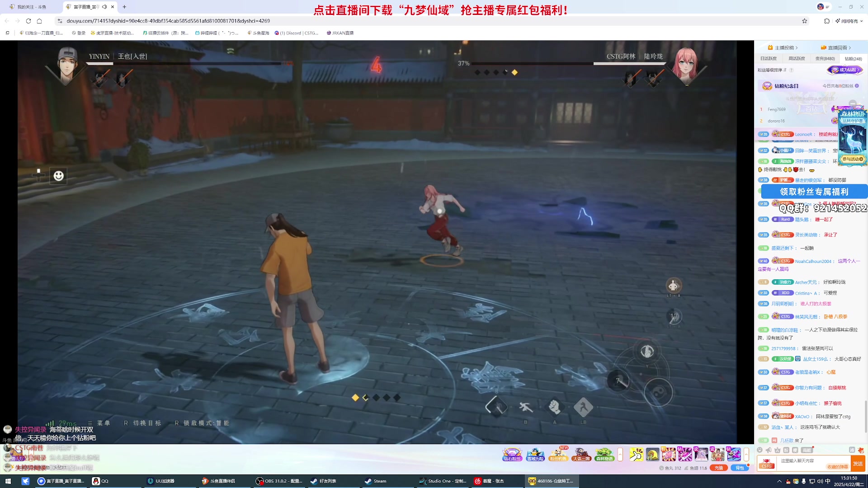Viewport: 868px width, 488px height.
Task: Toggle the danmaku block icon at chat toolbar right
Action: pos(860,450)
